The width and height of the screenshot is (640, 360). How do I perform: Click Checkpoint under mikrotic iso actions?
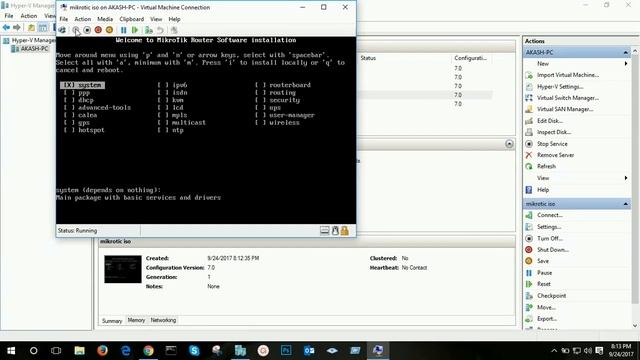(x=551, y=296)
